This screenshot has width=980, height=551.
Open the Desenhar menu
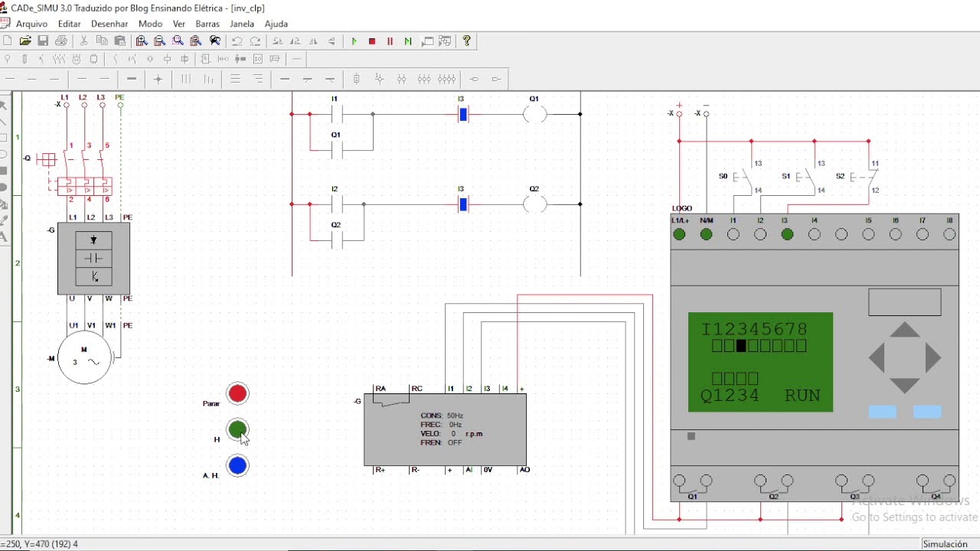(109, 24)
